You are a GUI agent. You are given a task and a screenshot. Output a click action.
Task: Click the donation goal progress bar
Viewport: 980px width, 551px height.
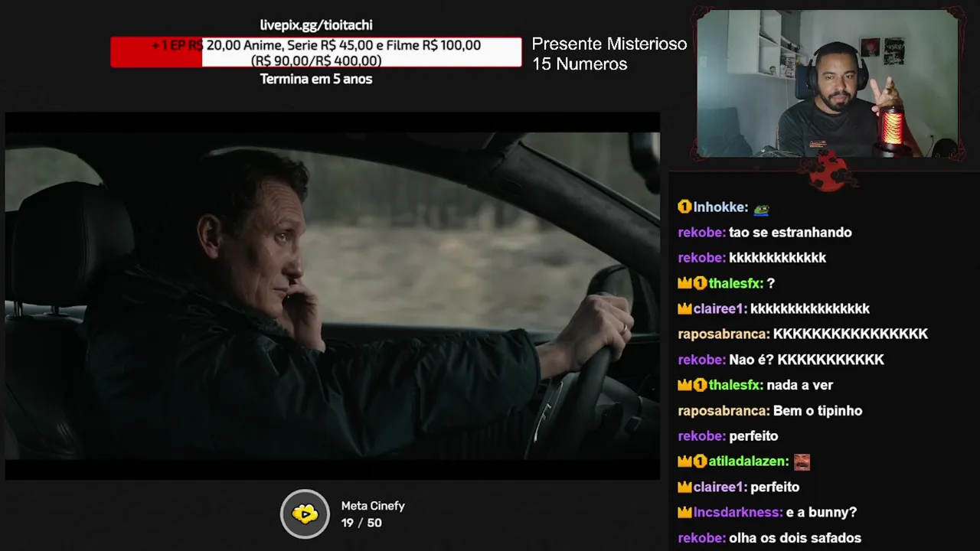coord(316,52)
